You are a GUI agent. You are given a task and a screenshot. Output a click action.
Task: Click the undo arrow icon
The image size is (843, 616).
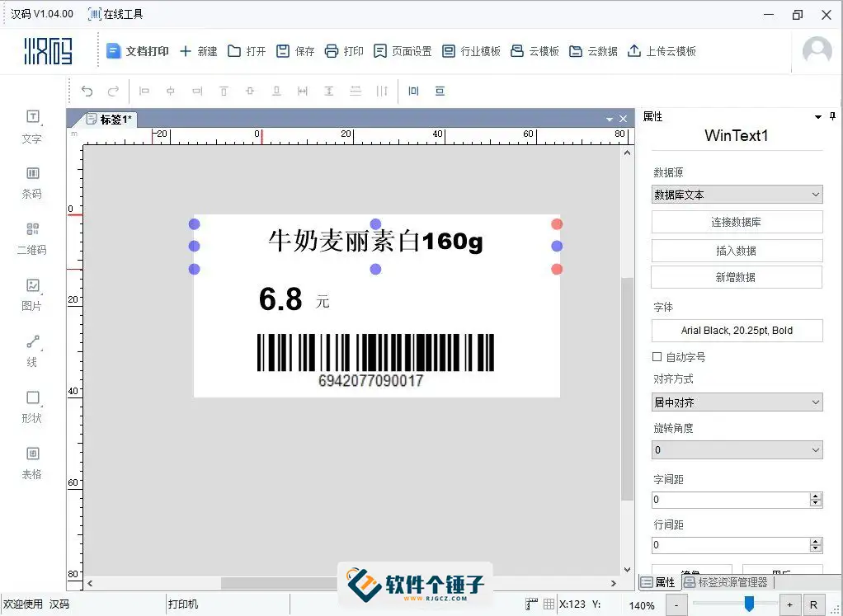[87, 91]
